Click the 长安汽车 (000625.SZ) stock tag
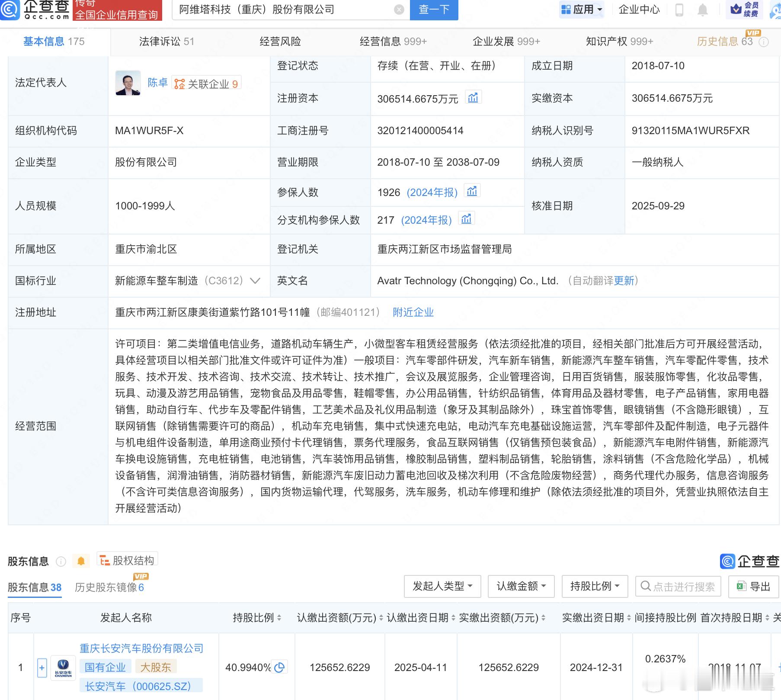The height and width of the screenshot is (700, 781). (x=141, y=686)
